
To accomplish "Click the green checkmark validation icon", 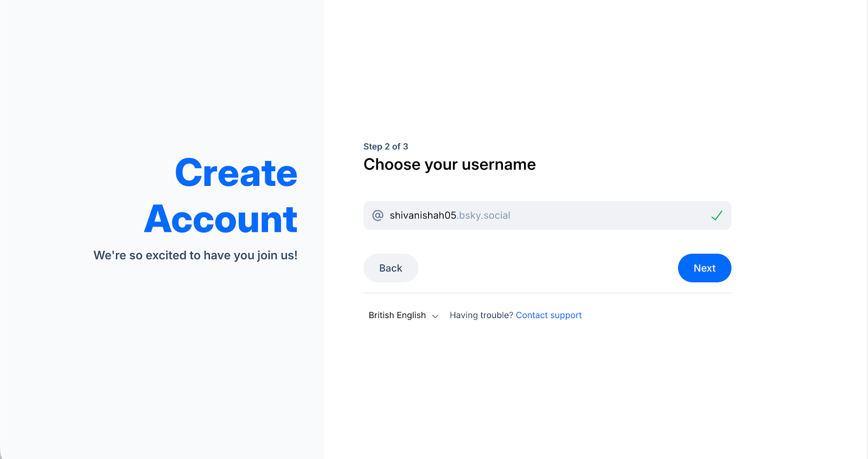I will [x=717, y=215].
